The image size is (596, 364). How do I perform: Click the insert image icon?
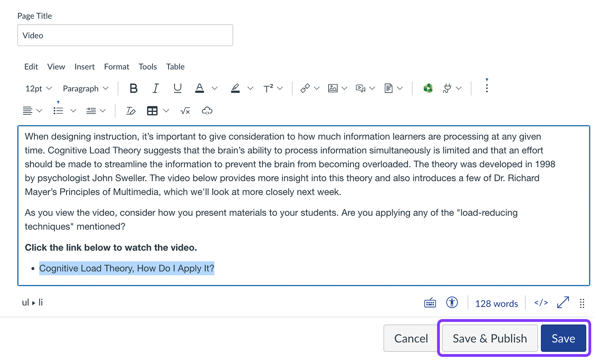333,88
